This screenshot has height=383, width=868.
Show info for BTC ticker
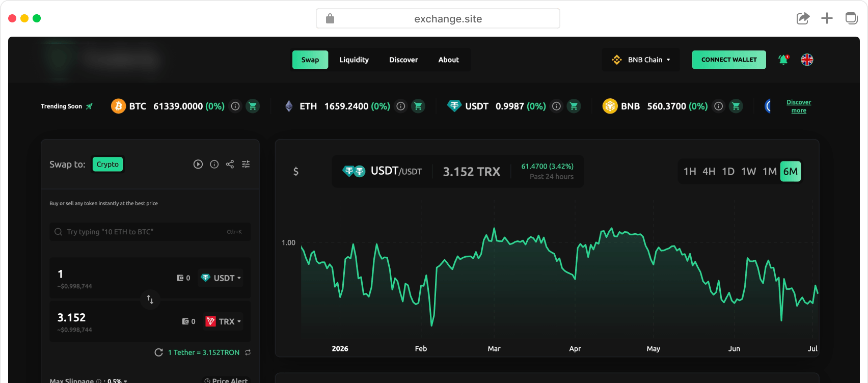pos(235,106)
